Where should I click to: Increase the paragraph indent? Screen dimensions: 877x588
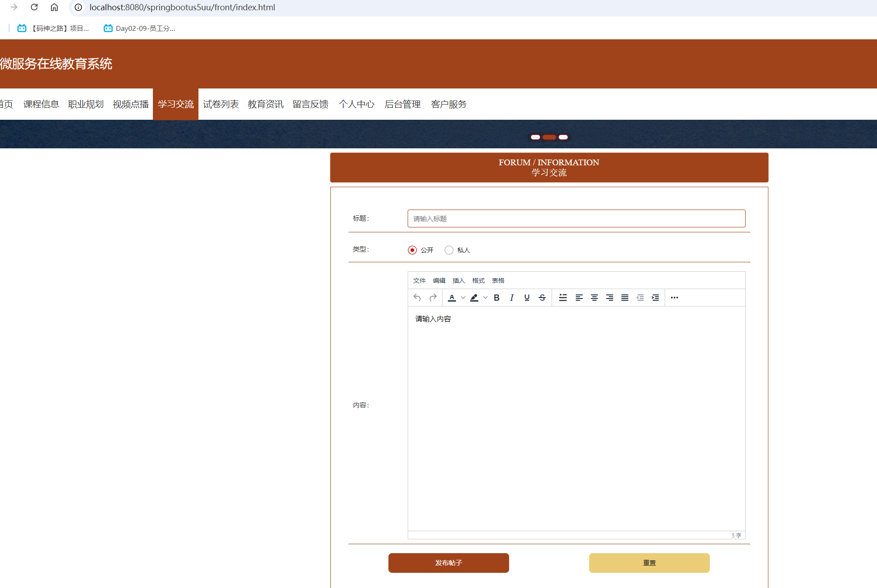point(655,298)
